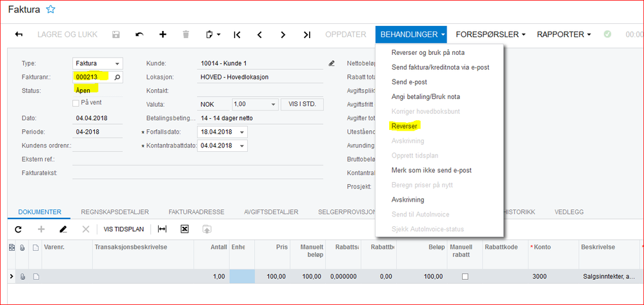Undo changes with the undo arrow icon
Screen dimensions: 644x305
[139, 34]
